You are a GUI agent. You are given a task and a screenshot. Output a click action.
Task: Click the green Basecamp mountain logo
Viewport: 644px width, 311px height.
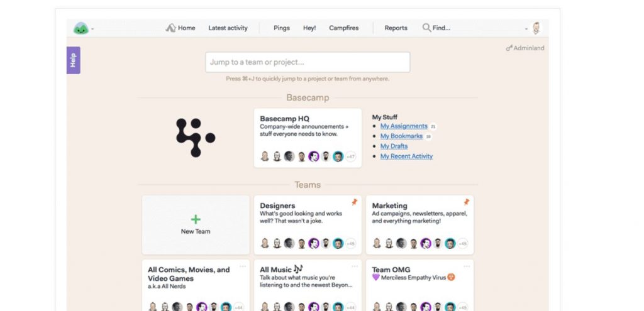81,28
